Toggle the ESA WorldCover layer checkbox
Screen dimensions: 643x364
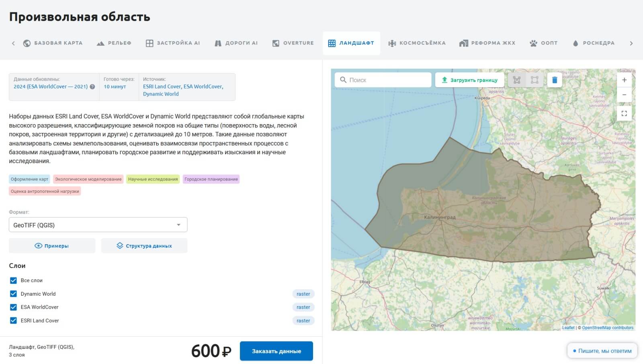tap(13, 307)
